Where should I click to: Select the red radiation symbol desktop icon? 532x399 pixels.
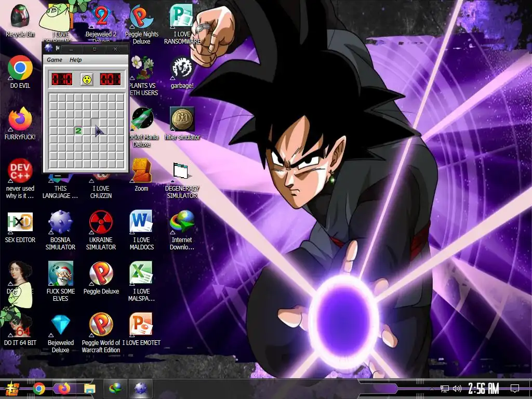pyautogui.click(x=101, y=222)
